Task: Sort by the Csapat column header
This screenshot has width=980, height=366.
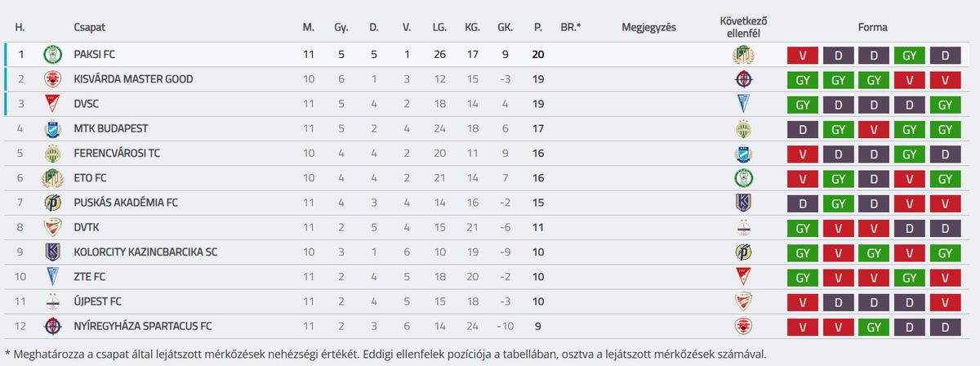Action: (88, 27)
